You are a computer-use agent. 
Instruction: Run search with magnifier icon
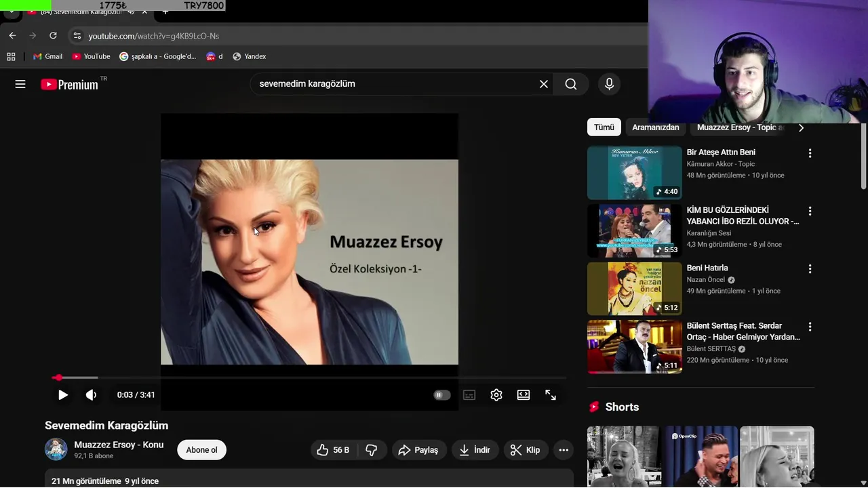[x=571, y=84]
